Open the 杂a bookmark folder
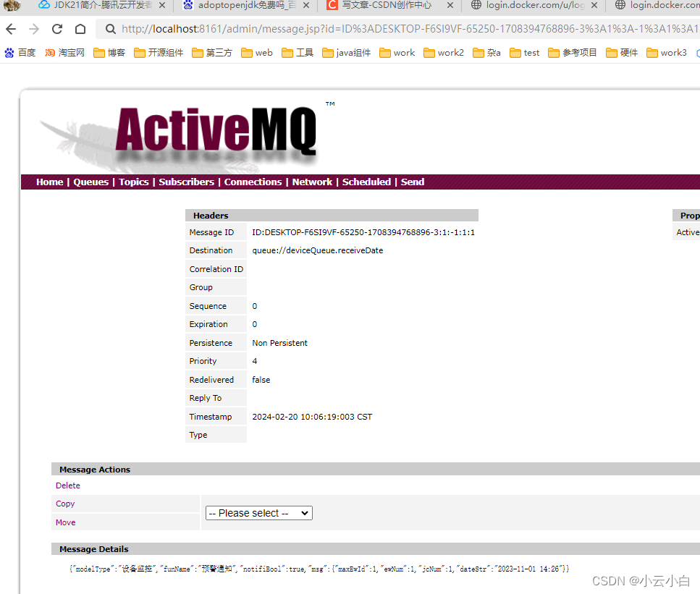The image size is (700, 594). coord(486,53)
